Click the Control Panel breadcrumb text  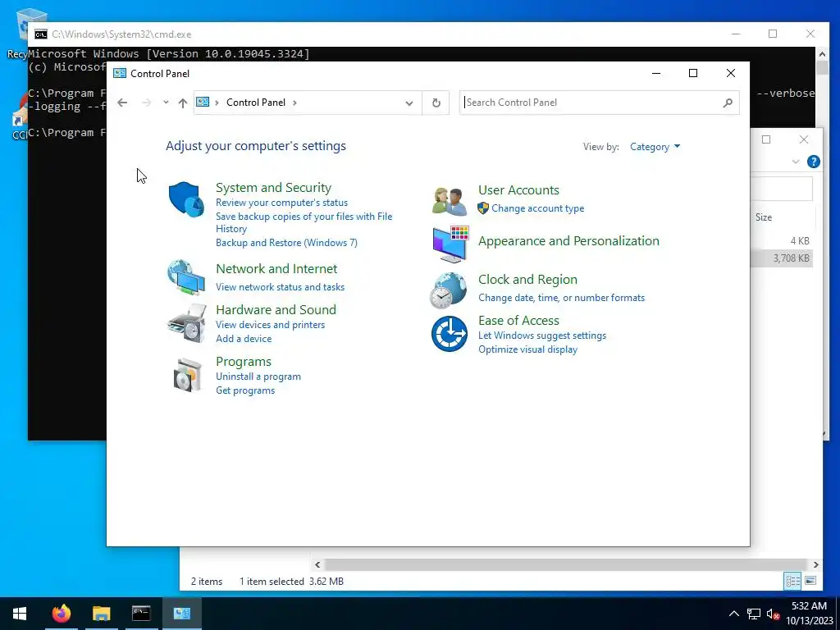click(256, 103)
